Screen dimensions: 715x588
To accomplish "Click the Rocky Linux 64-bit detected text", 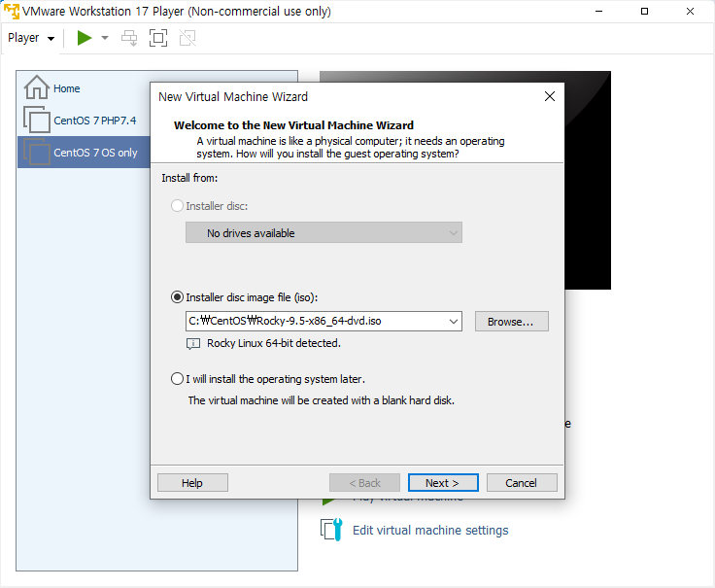I will [x=274, y=343].
